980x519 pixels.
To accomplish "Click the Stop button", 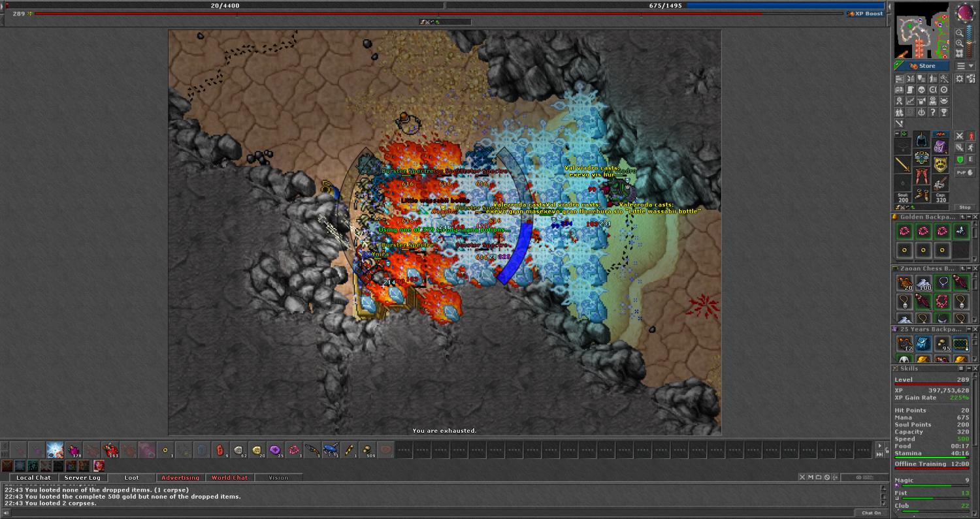I will click(965, 207).
